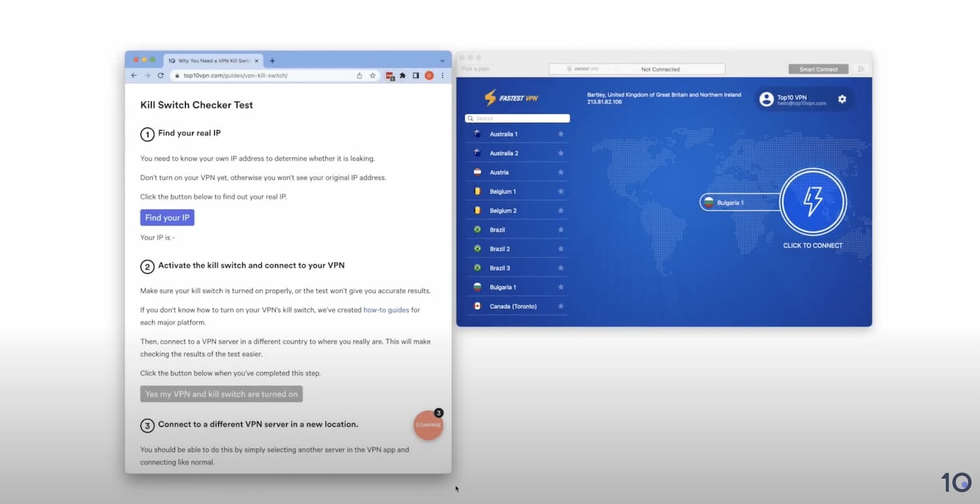The height and width of the screenshot is (504, 980).
Task: Open preferences sliders icon beside Smart Connect
Action: tap(860, 69)
